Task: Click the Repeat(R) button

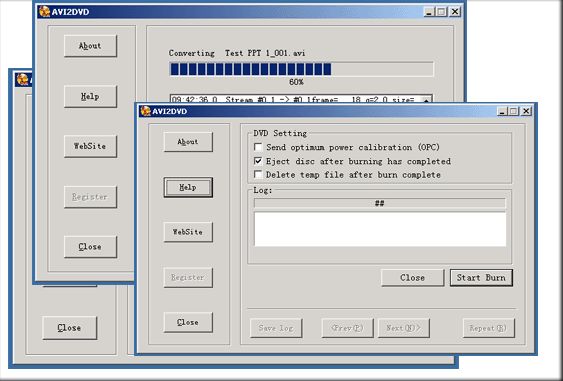Action: click(x=488, y=328)
